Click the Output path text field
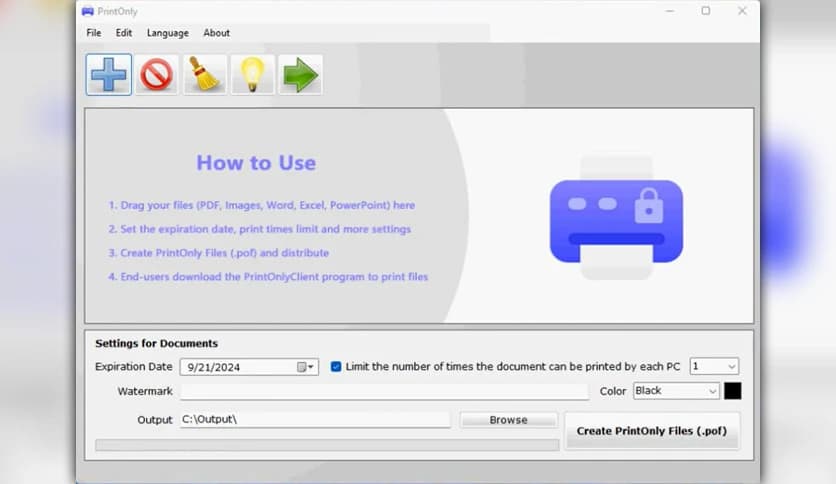Image resolution: width=836 pixels, height=484 pixels. pyautogui.click(x=314, y=420)
